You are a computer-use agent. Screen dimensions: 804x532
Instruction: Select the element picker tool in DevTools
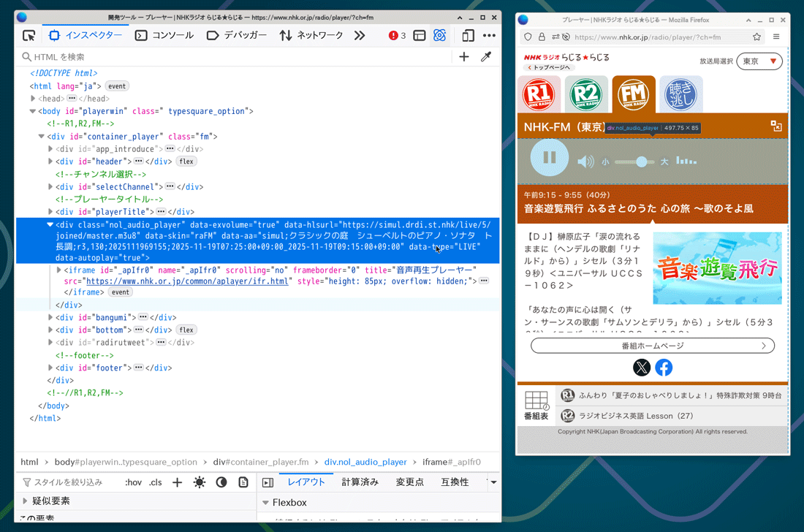29,35
